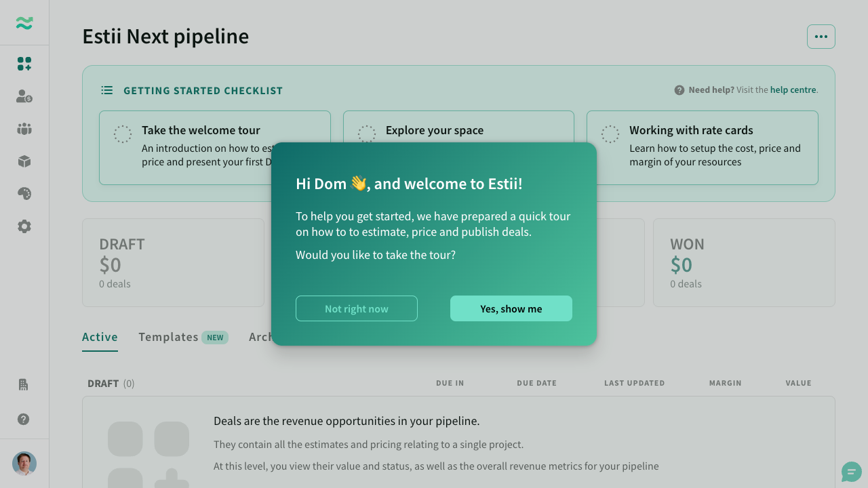Click the Getting Started Checklist list icon
Viewport: 868px width, 488px height.
click(107, 90)
